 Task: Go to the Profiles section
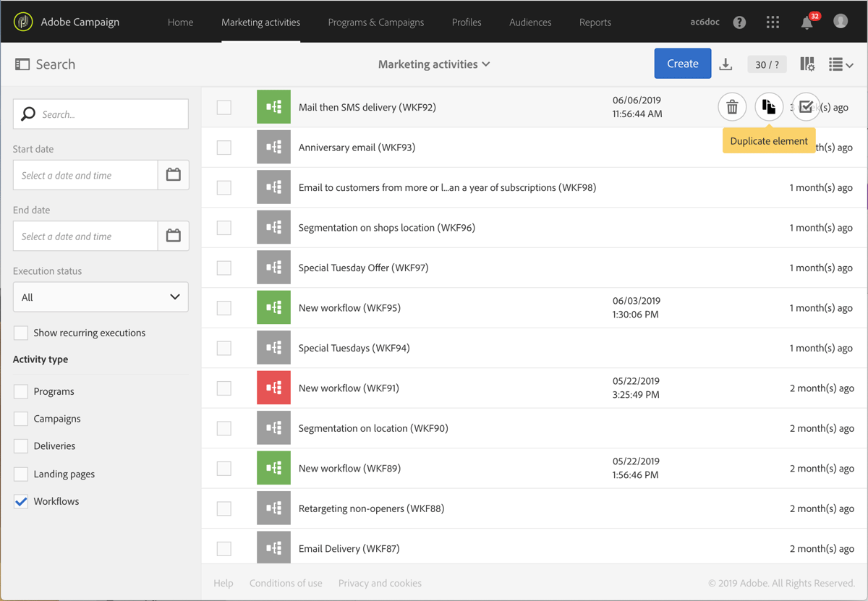coord(467,22)
